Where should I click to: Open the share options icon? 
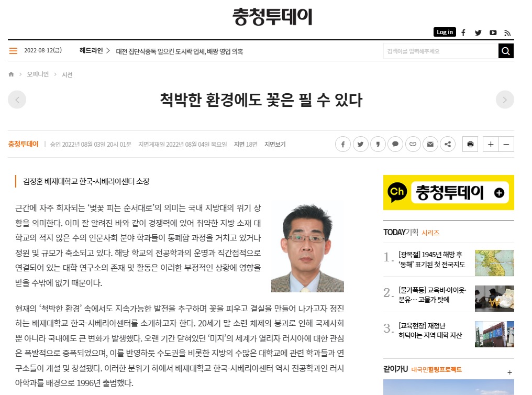coord(448,144)
